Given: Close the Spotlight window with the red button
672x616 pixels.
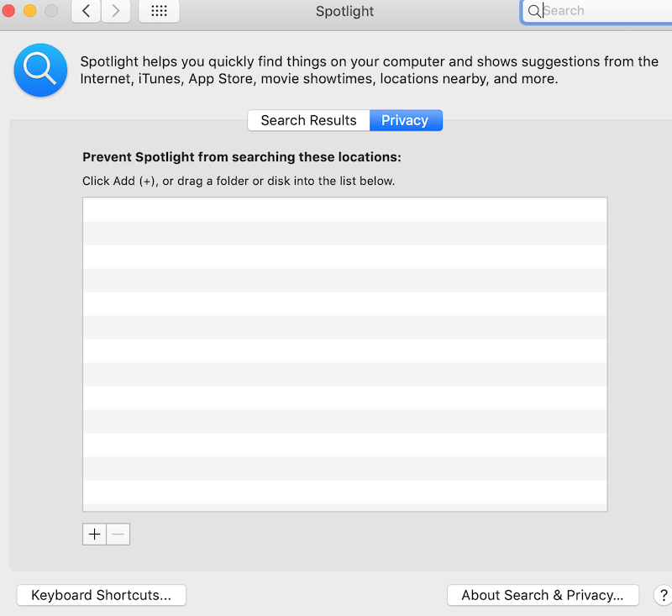Looking at the screenshot, I should coord(8,10).
